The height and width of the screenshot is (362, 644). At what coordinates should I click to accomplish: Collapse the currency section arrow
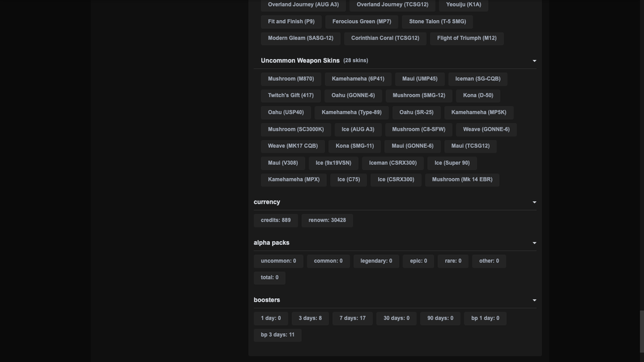click(534, 202)
